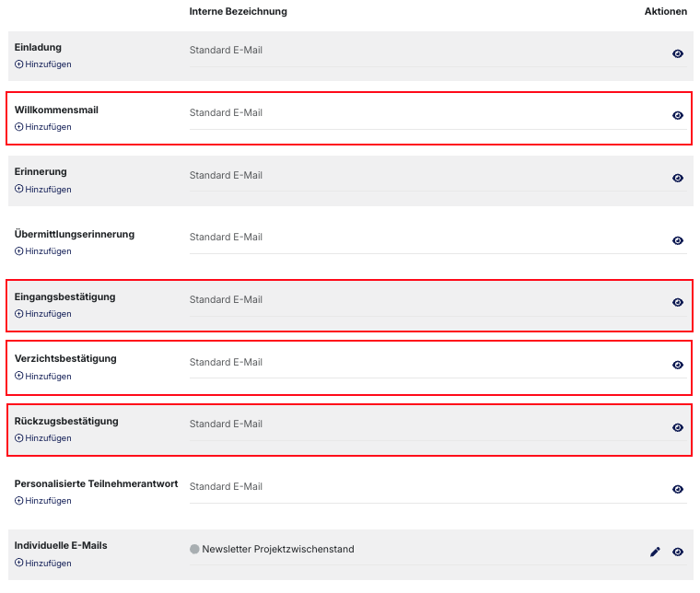This screenshot has height=593, width=700.
Task: Click the eye icon for Willkommensmail
Action: pyautogui.click(x=678, y=116)
